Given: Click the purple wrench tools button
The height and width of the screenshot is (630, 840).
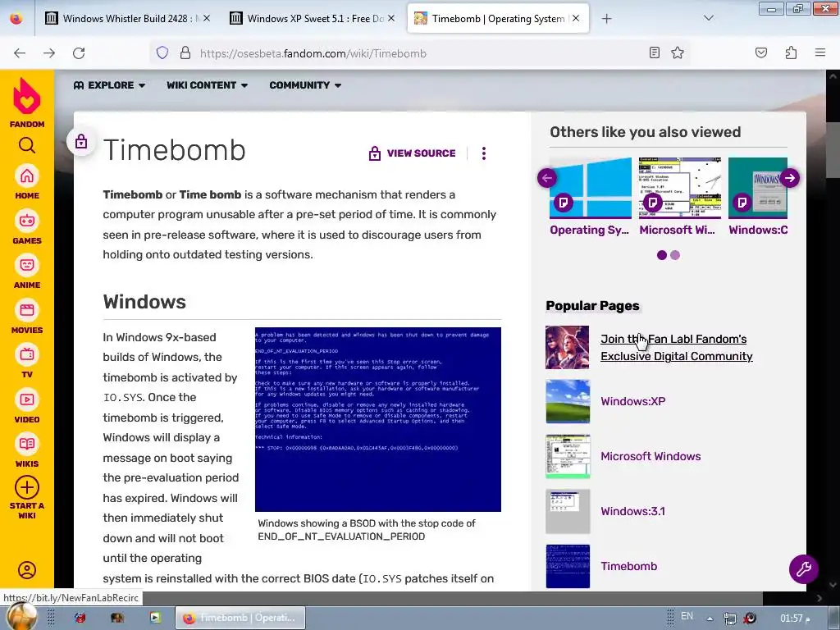Looking at the screenshot, I should pyautogui.click(x=804, y=568).
